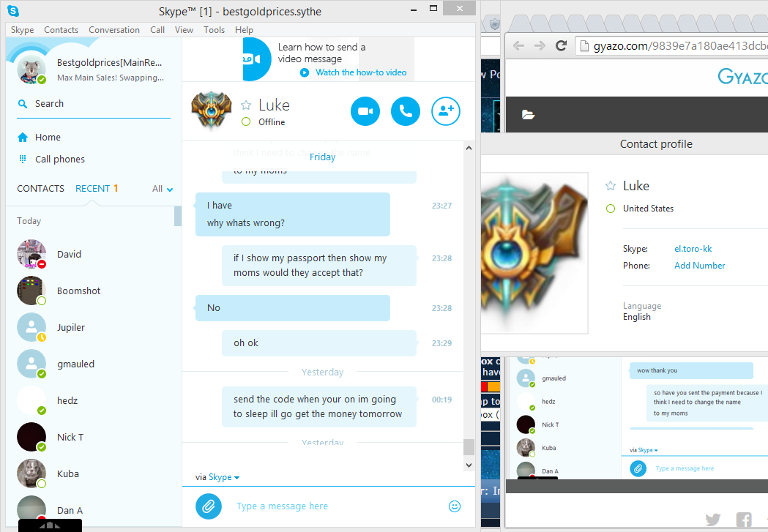The height and width of the screenshot is (532, 768).
Task: Reload the gyazo page
Action: pos(562,46)
